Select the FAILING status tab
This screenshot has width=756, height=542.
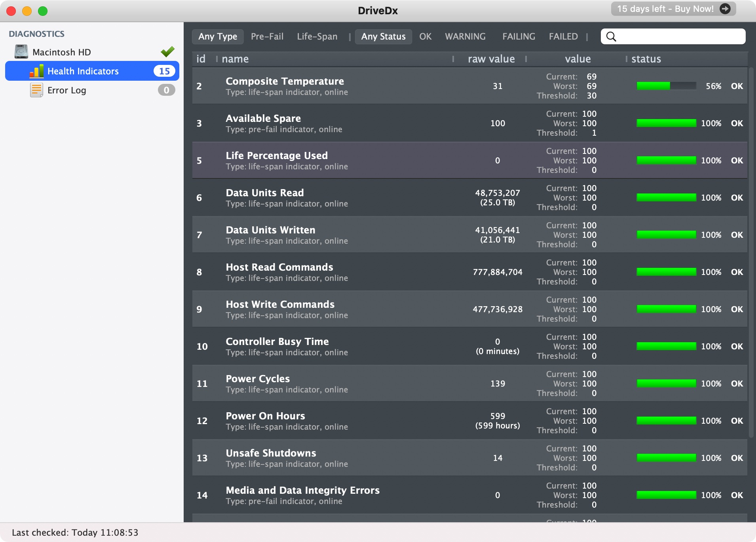click(519, 36)
